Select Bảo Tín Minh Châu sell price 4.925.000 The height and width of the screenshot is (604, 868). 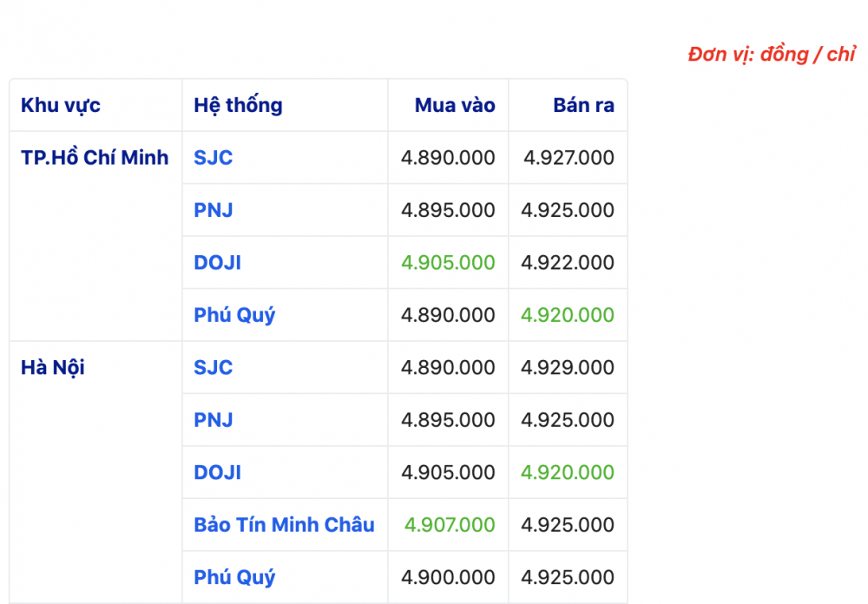coord(568,525)
